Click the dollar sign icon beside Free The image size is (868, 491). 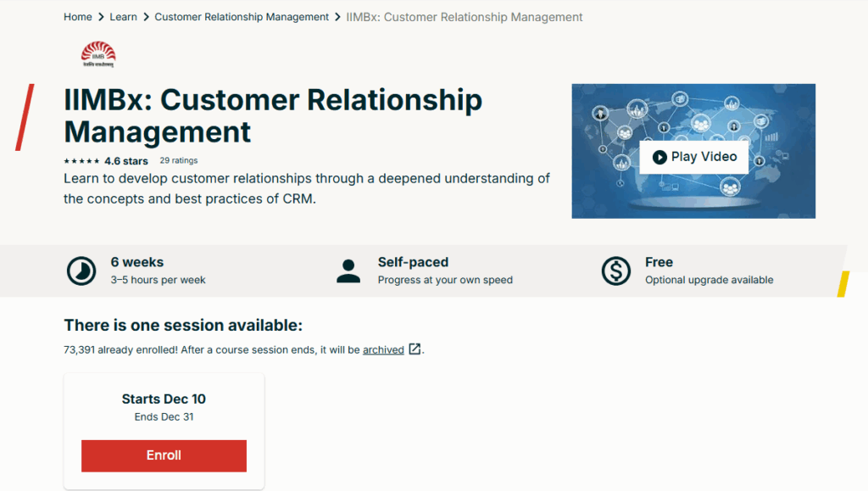615,271
